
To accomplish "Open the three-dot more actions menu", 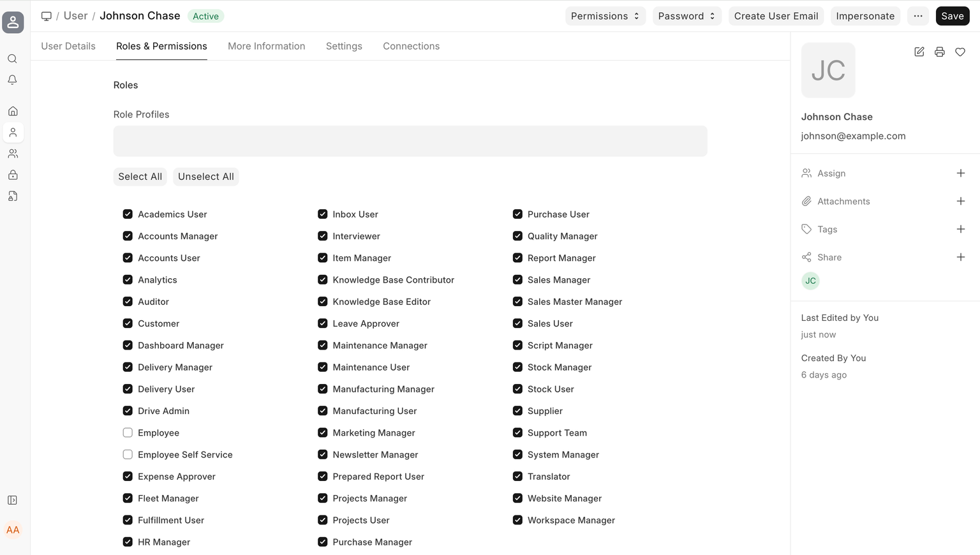I will click(x=917, y=16).
